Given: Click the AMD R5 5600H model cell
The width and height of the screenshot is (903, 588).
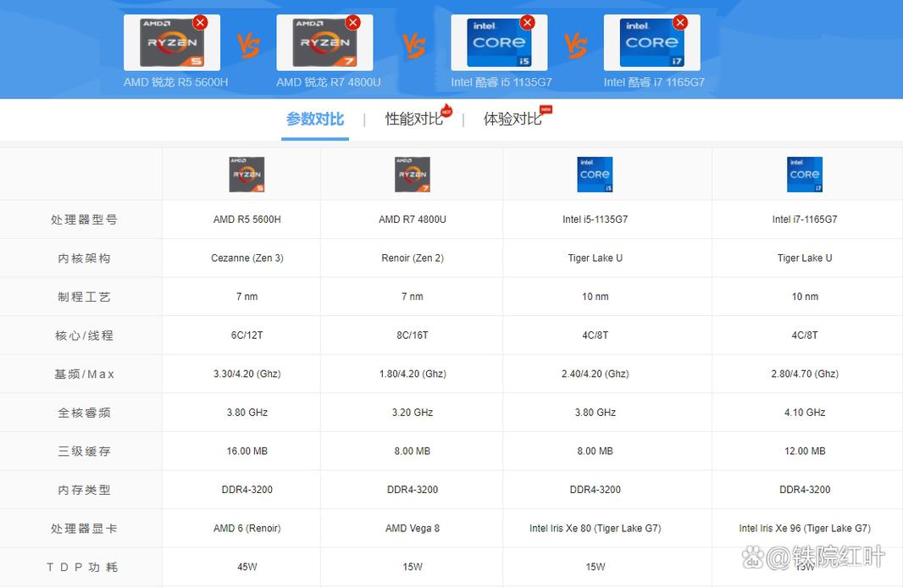Looking at the screenshot, I should (247, 219).
